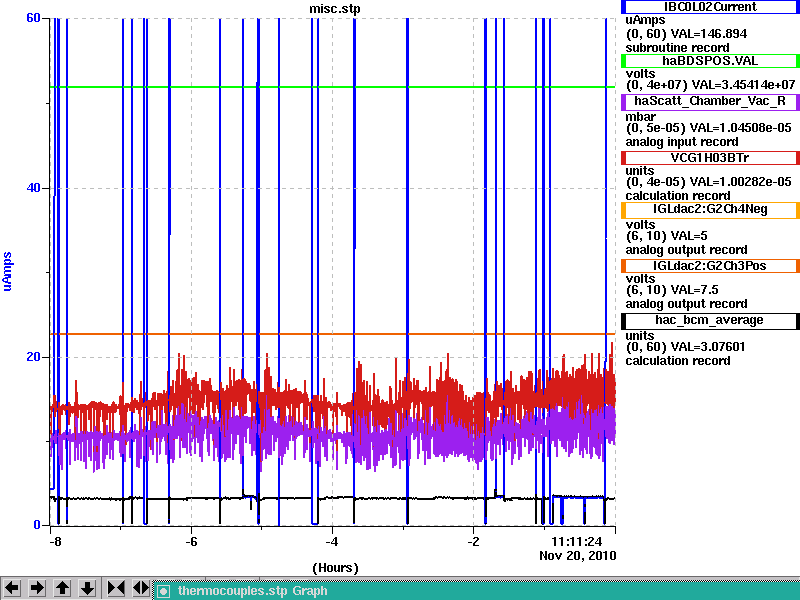This screenshot has width=800, height=600.
Task: Click the Nov 20, 2010 date label
Action: (x=578, y=556)
